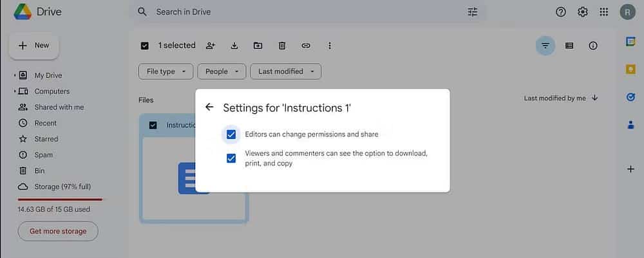Image resolution: width=644 pixels, height=258 pixels.
Task: Open Google Calendar side panel icon
Action: click(631, 41)
